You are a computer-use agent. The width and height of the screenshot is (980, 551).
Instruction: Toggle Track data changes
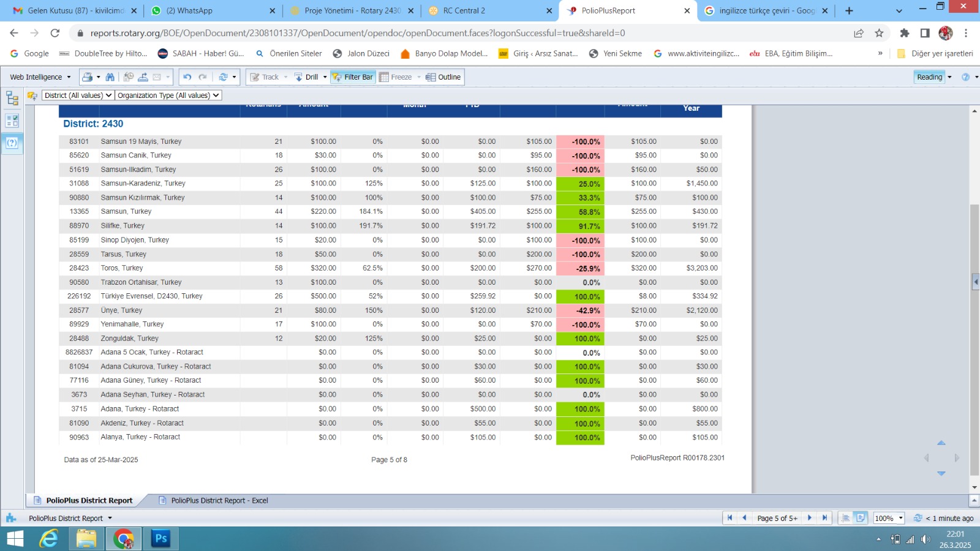tap(265, 77)
